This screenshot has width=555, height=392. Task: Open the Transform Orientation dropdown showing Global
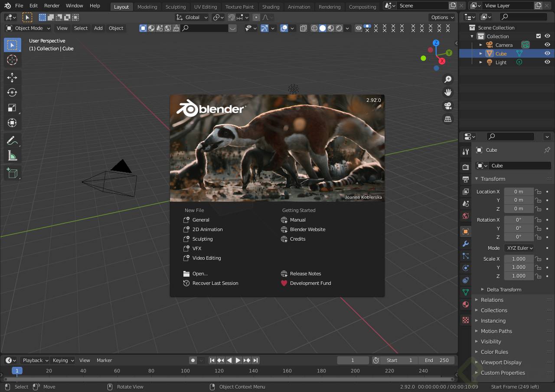coord(192,17)
